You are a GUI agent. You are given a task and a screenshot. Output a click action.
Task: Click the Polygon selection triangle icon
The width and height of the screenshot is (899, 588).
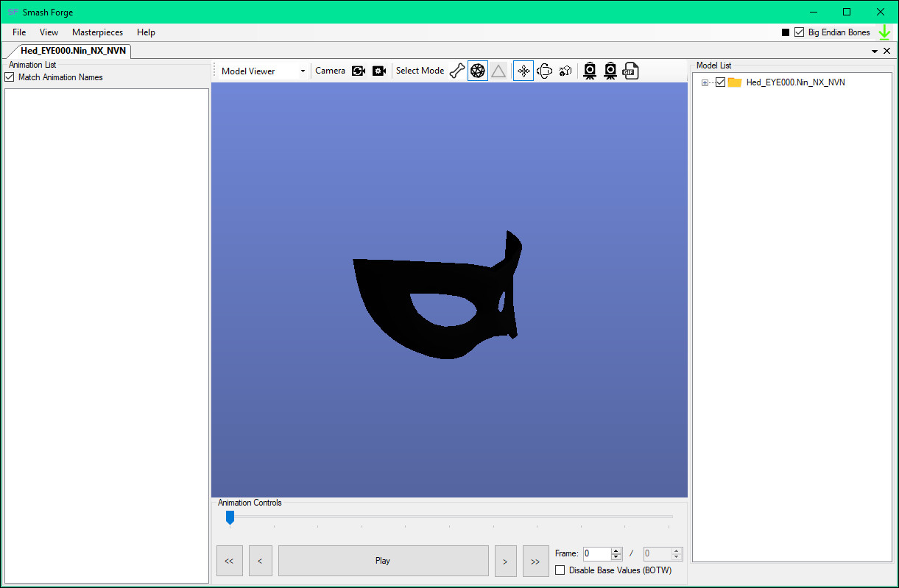(498, 70)
